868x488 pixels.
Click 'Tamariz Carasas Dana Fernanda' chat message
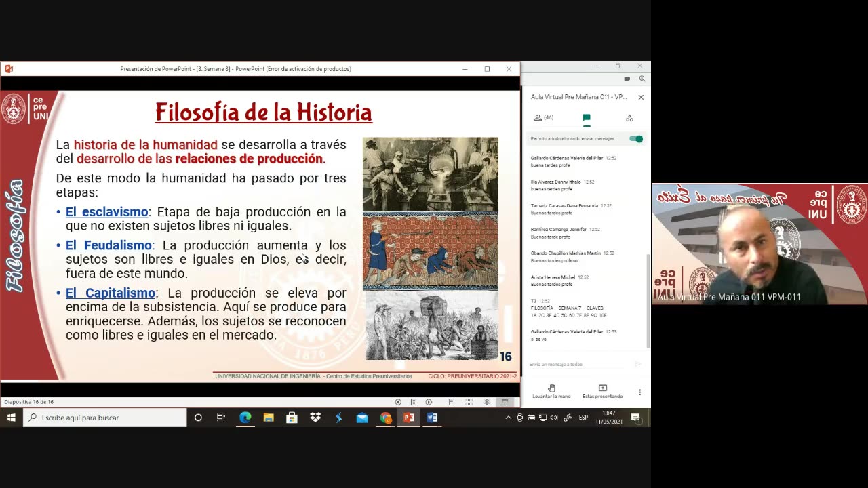[571, 209]
